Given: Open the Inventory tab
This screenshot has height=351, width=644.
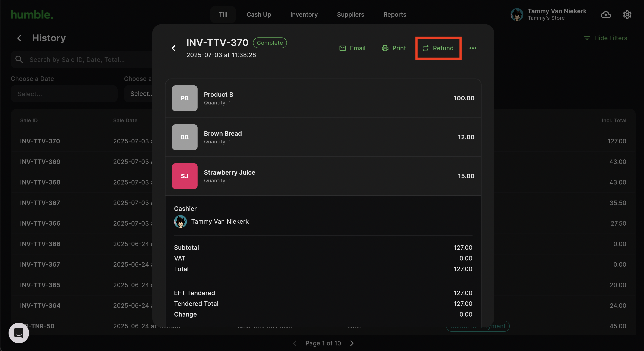Looking at the screenshot, I should [x=304, y=15].
